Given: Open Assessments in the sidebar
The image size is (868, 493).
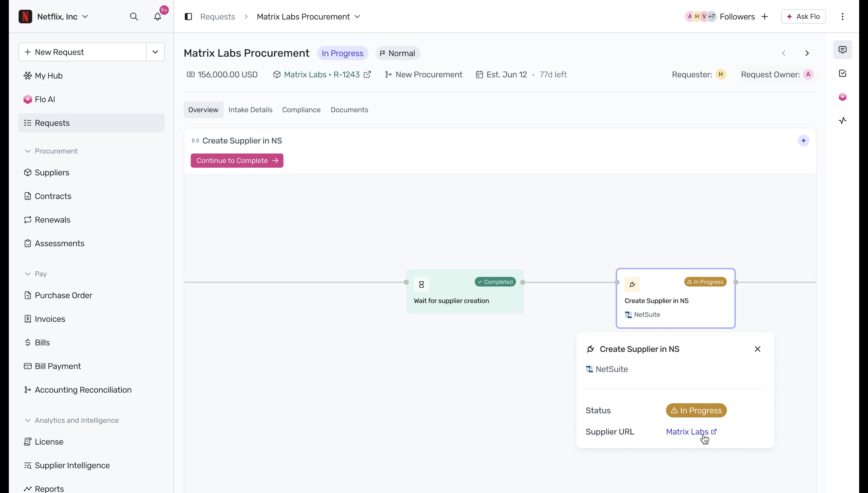Looking at the screenshot, I should pos(92,244).
